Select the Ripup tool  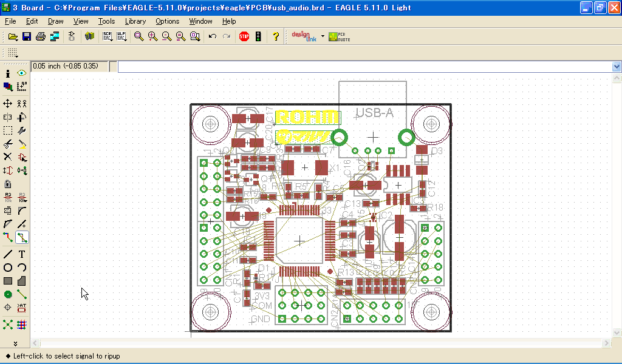tap(22, 238)
